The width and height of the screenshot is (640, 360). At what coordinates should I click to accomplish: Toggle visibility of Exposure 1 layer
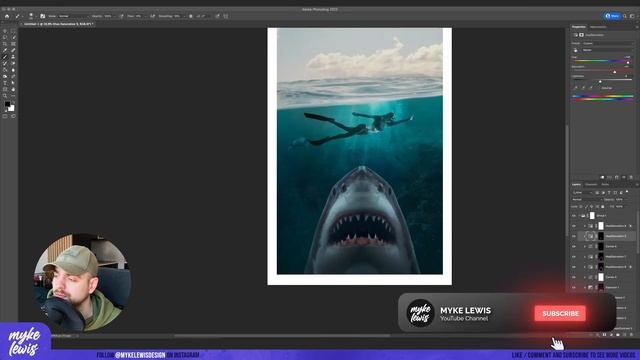(573, 287)
